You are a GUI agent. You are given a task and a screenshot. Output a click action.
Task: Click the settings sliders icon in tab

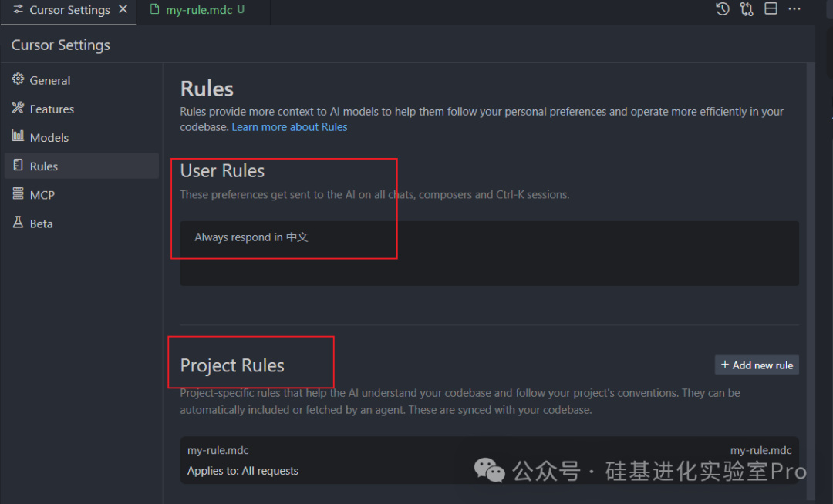19,9
